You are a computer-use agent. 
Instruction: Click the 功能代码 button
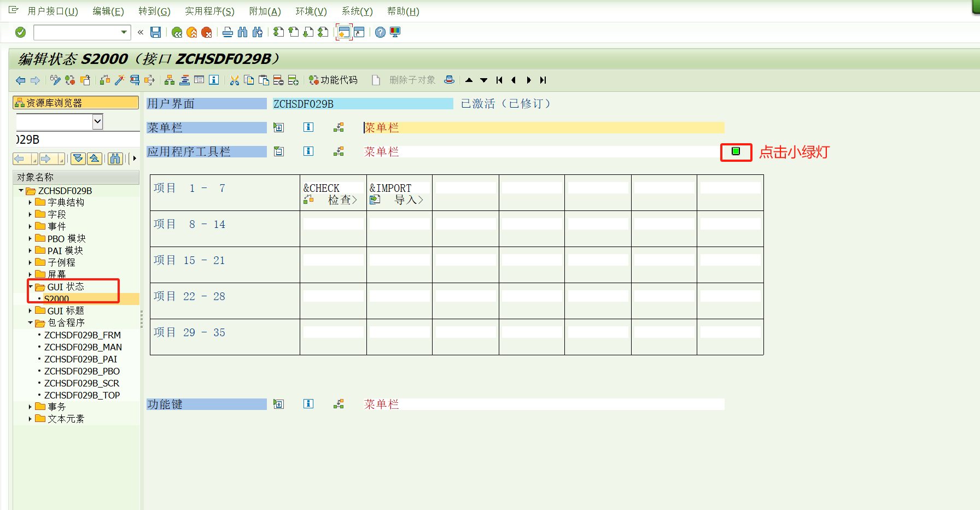tap(333, 80)
